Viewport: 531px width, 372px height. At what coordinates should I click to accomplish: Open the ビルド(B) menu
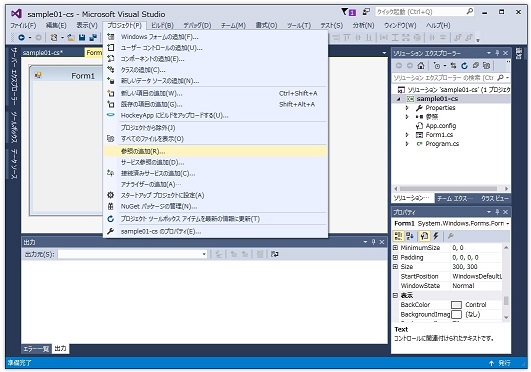162,25
